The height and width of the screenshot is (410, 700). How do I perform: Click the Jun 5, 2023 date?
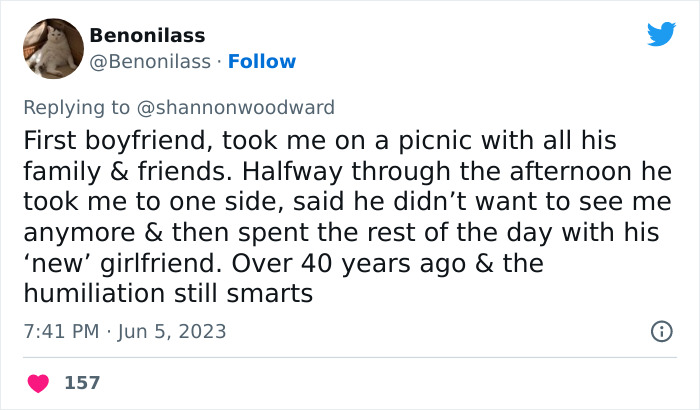(173, 331)
